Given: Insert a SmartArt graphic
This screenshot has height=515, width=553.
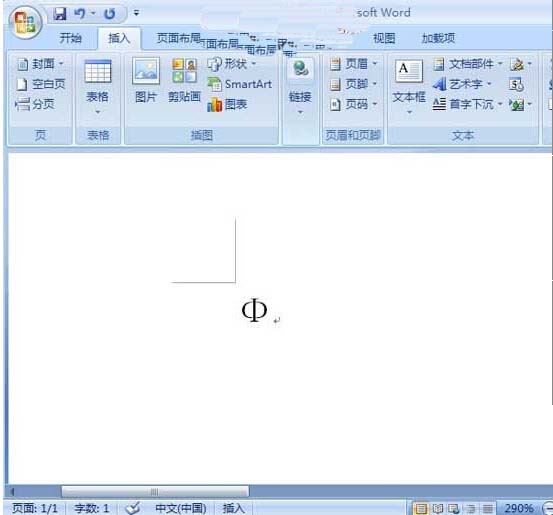Looking at the screenshot, I should click(x=239, y=84).
